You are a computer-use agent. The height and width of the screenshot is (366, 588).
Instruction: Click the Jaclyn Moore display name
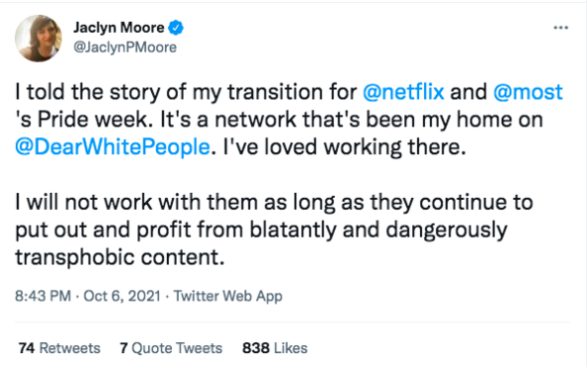point(119,28)
